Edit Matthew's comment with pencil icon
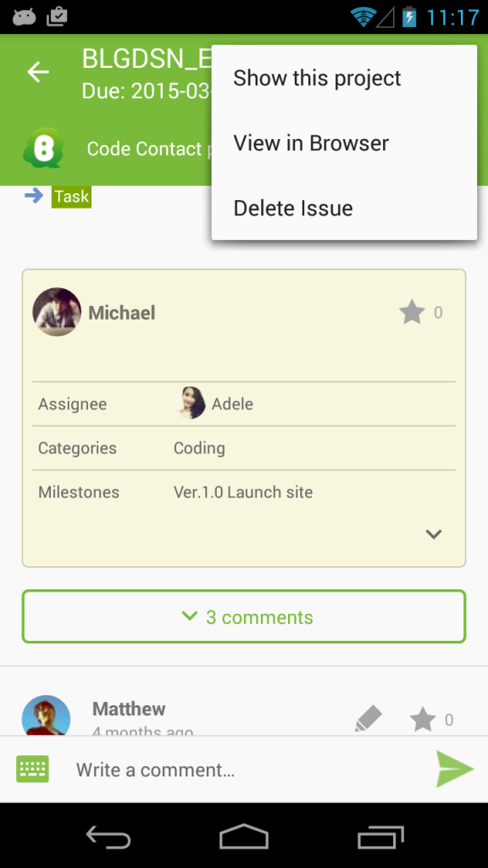Viewport: 488px width, 868px height. [x=369, y=719]
